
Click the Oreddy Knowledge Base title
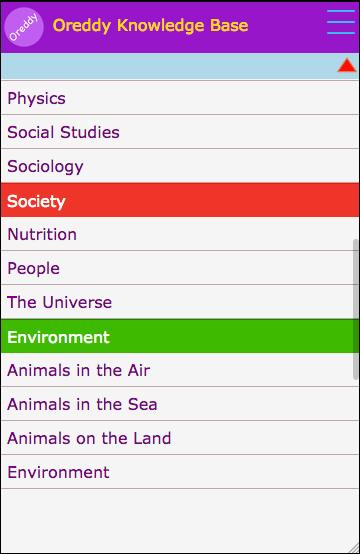tap(151, 26)
